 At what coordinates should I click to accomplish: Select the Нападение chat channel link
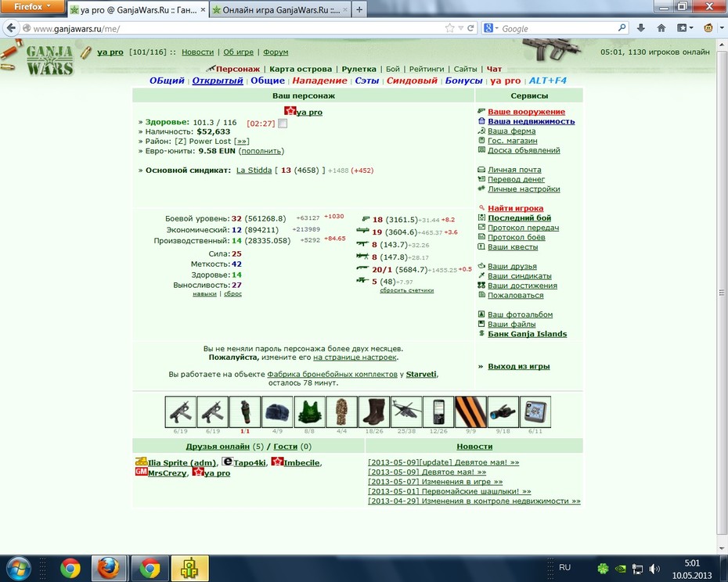(x=319, y=81)
